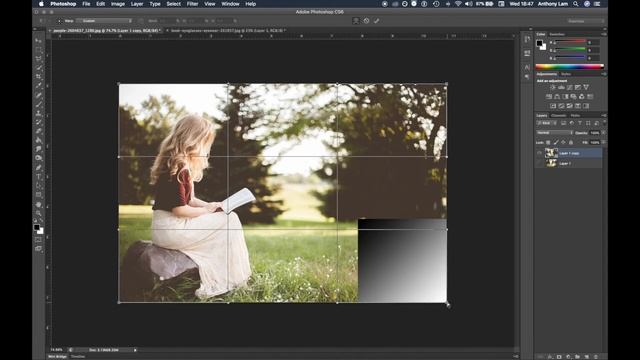Select the Brush tool
Screen dimensions: 640x360
click(x=38, y=104)
